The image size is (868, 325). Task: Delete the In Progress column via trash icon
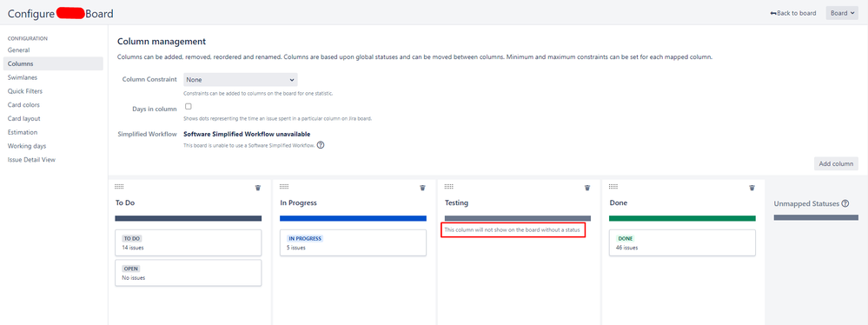coord(422,188)
